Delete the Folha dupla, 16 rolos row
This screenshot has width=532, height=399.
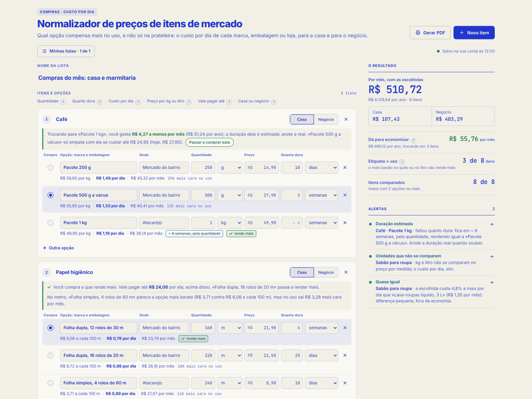pos(345,355)
